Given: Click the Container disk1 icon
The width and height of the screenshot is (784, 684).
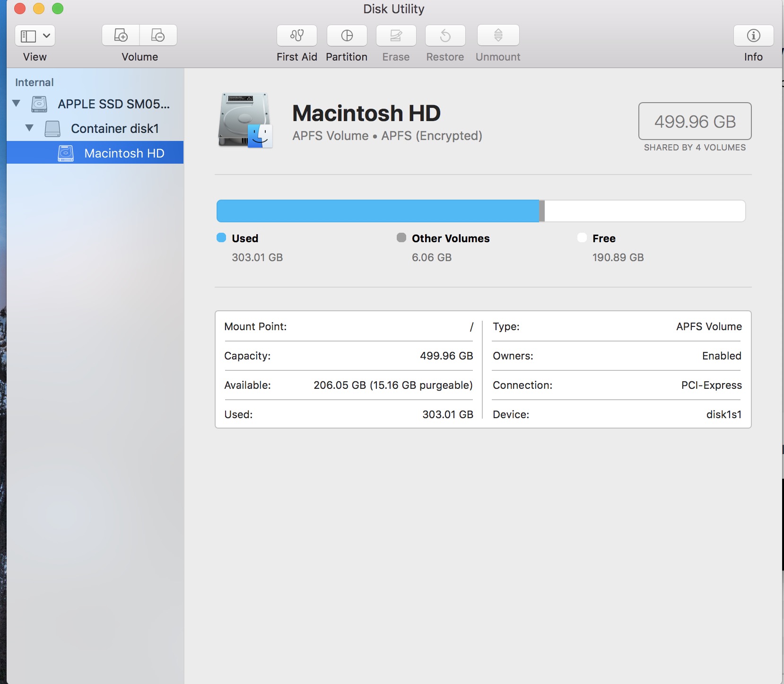Looking at the screenshot, I should point(52,129).
